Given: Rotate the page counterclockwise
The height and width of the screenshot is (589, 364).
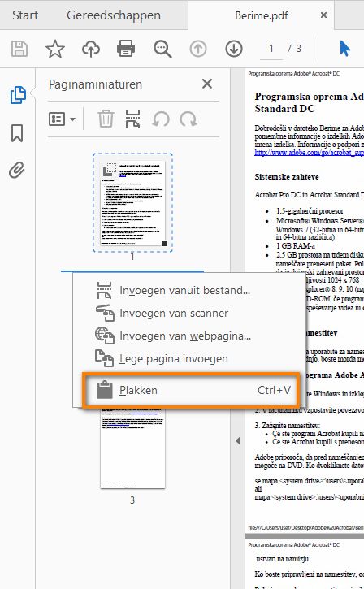Looking at the screenshot, I should click(x=161, y=119).
